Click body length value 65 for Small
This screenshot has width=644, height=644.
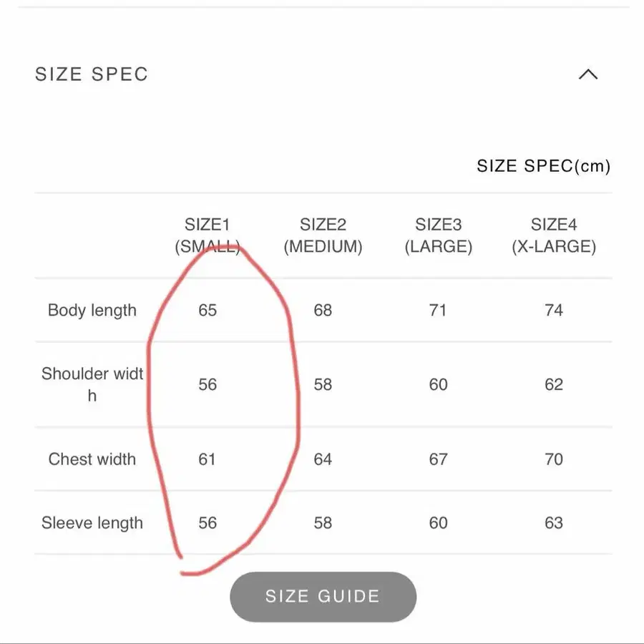coord(208,311)
